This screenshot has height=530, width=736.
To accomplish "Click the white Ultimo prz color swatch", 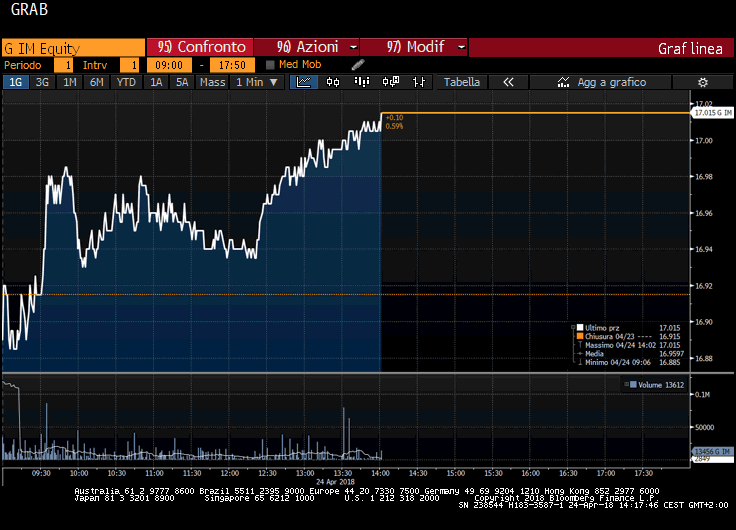I will coord(580,328).
